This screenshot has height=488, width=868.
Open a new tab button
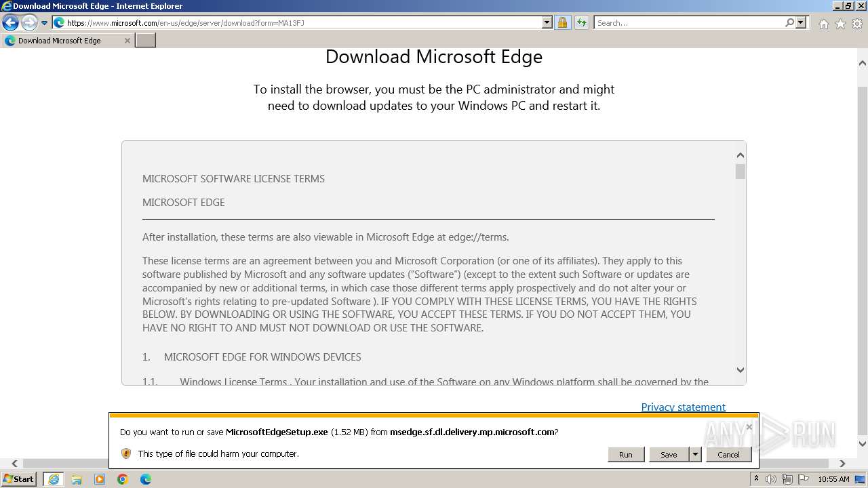(x=146, y=41)
